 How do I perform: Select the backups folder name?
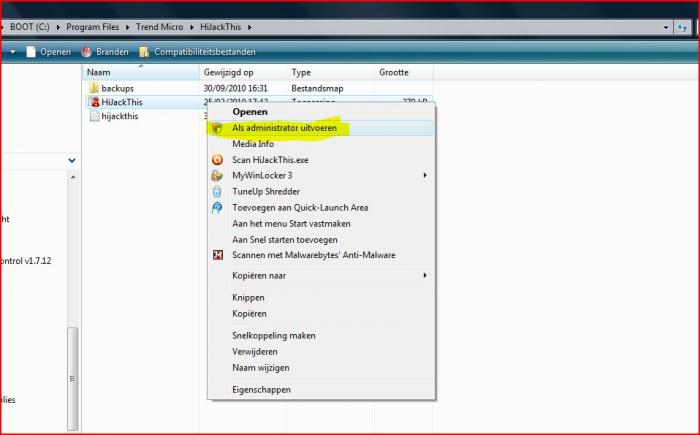117,88
